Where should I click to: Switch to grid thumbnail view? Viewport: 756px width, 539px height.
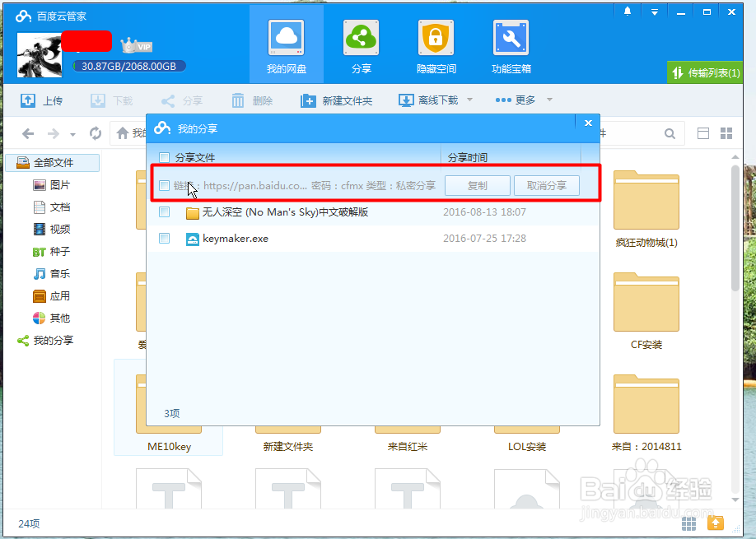point(726,133)
